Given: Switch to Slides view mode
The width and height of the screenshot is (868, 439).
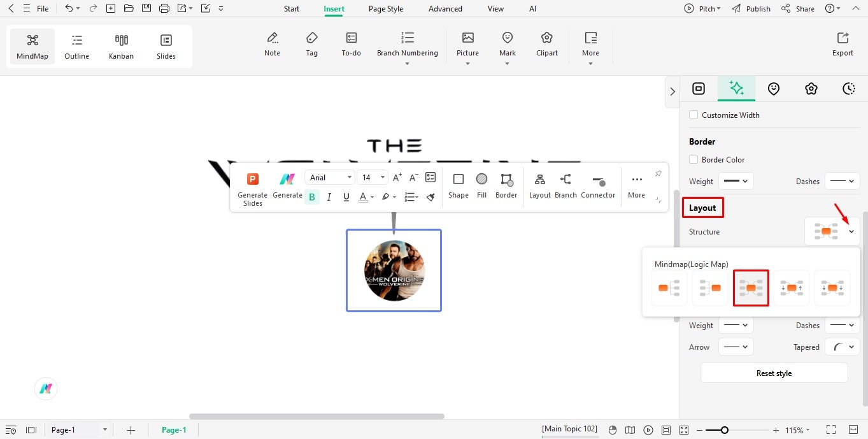Looking at the screenshot, I should (166, 46).
